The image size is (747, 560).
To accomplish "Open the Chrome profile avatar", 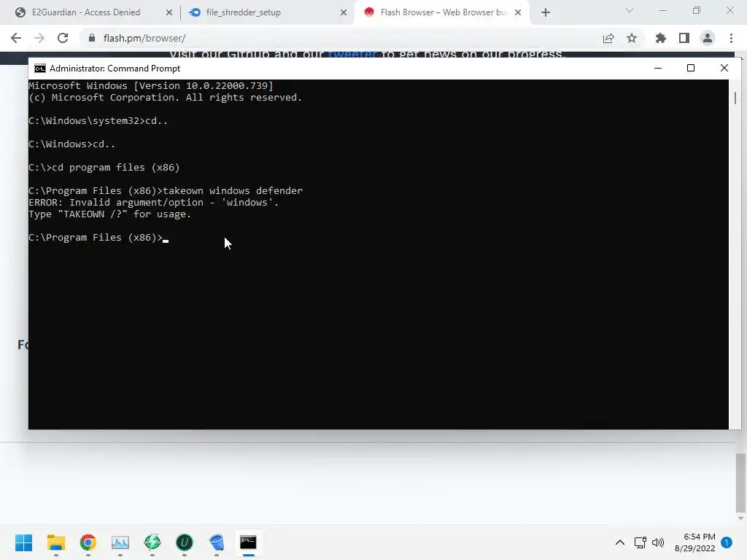I will (x=708, y=38).
